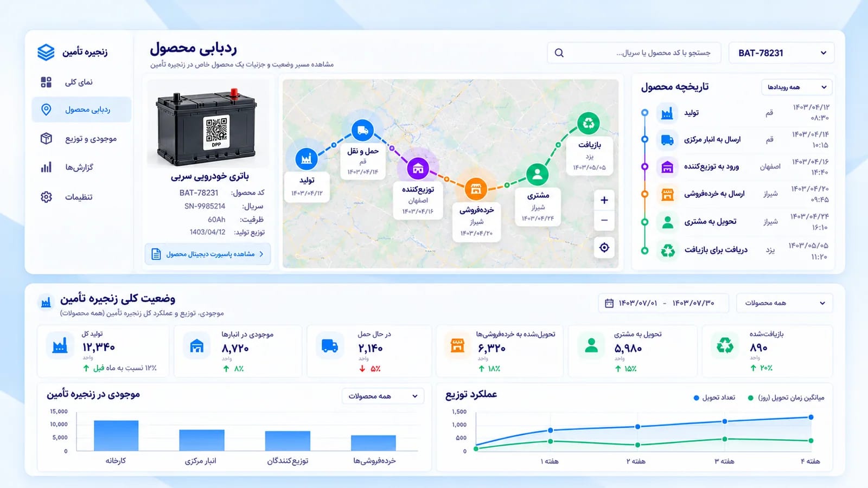Screen dimensions: 868x488
Task: Click the تولید کل stat card factory icon
Action: (60, 345)
